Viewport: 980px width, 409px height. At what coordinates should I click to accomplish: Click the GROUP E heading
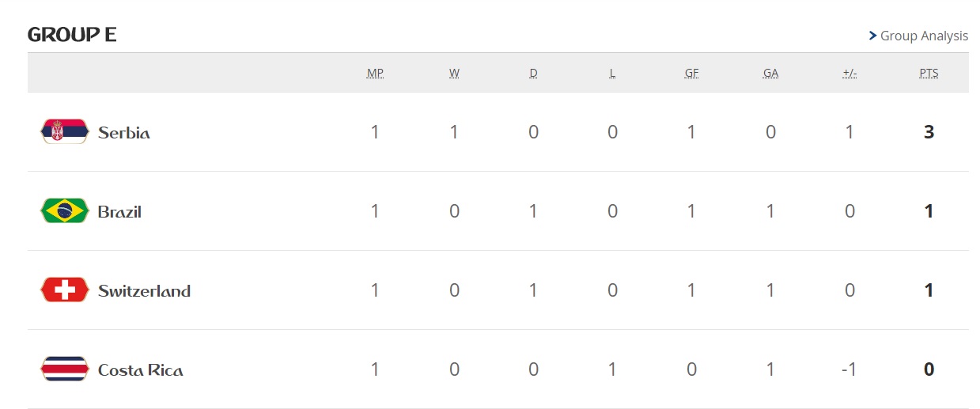[72, 35]
